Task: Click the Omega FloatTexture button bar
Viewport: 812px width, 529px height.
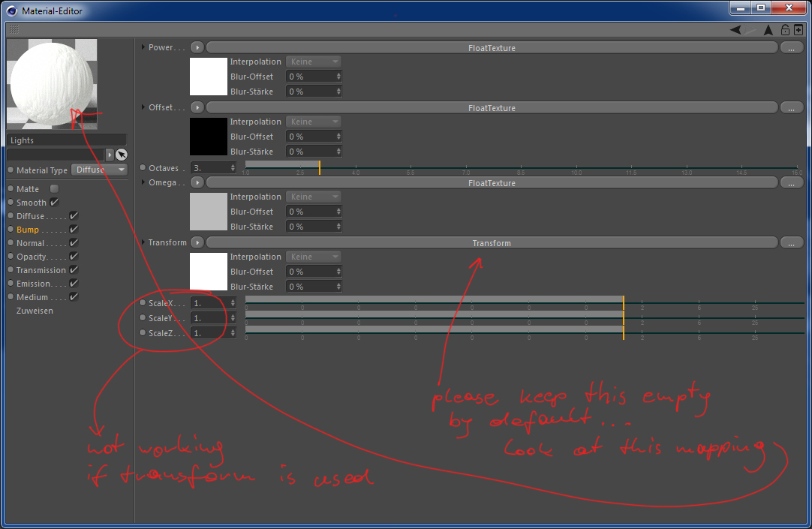Action: click(492, 183)
